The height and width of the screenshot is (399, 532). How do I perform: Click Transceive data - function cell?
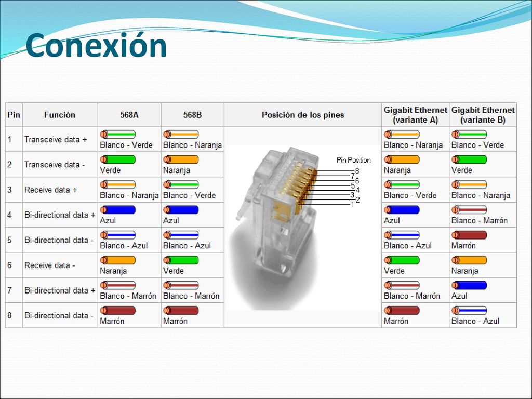(x=60, y=165)
